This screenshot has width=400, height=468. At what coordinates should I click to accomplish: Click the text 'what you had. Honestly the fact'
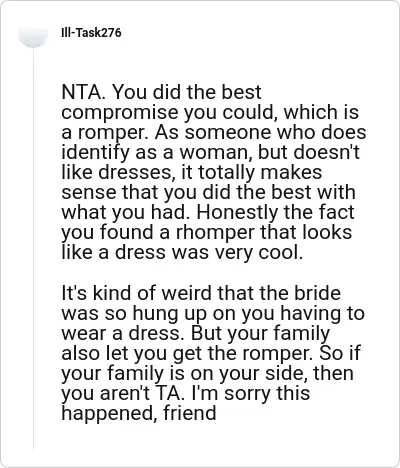point(208,212)
